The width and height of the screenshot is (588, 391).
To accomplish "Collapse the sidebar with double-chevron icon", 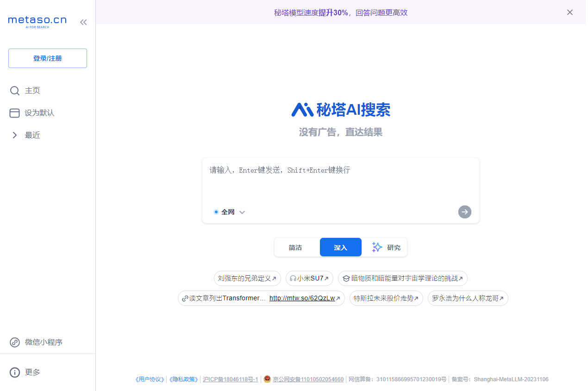I will (83, 22).
